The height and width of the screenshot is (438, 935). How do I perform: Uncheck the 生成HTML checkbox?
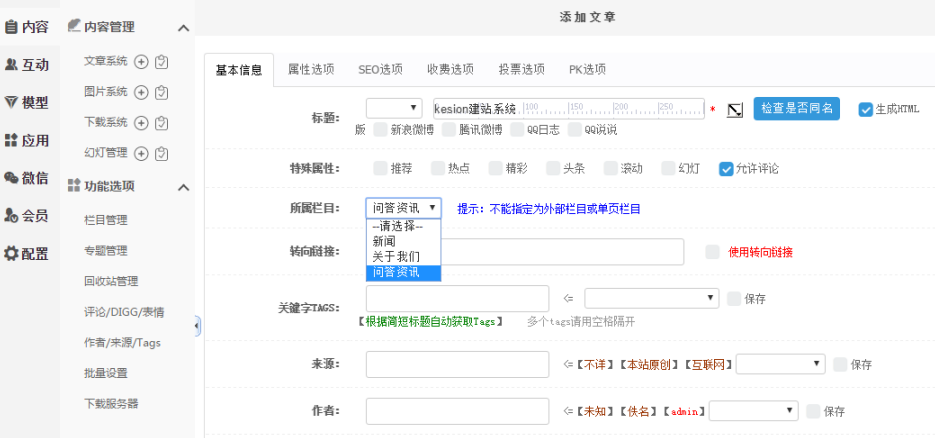pos(866,109)
